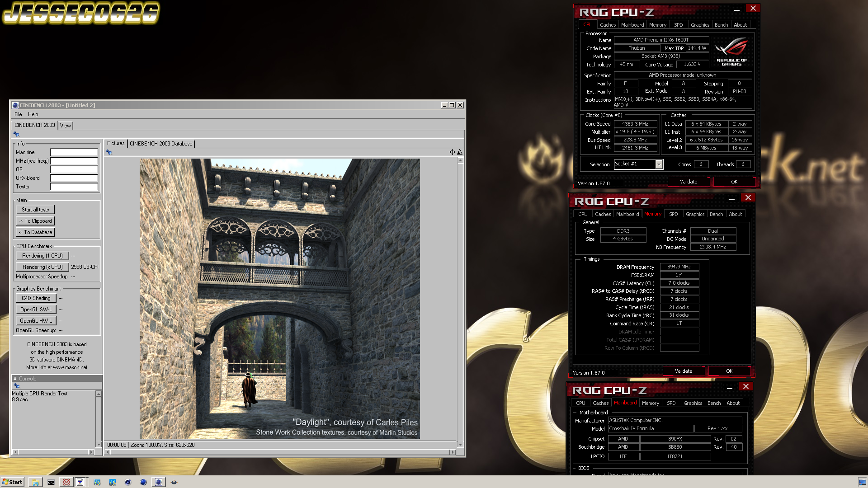This screenshot has width=868, height=488.
Task: Open the Start menu
Action: coord(12,482)
